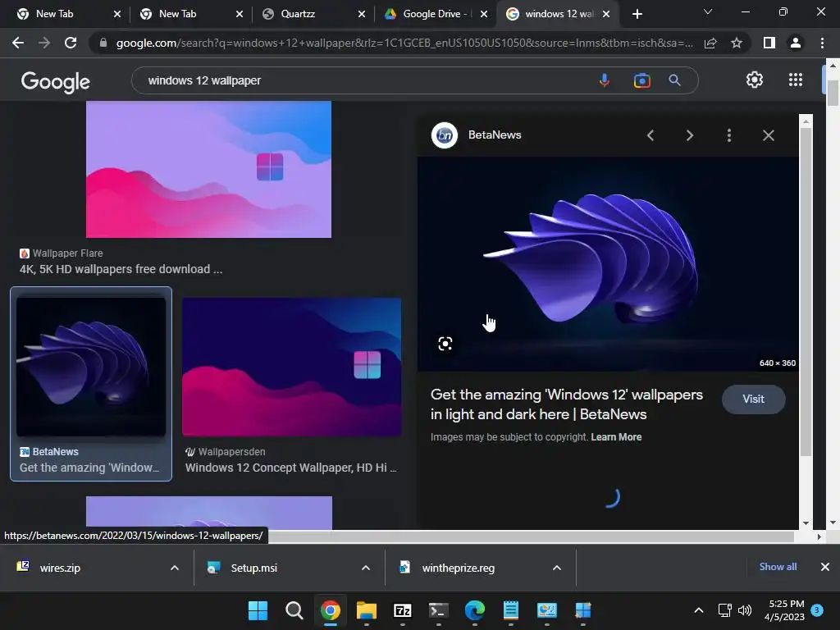Open Setup.msi download
The image size is (840, 630).
coord(254,568)
